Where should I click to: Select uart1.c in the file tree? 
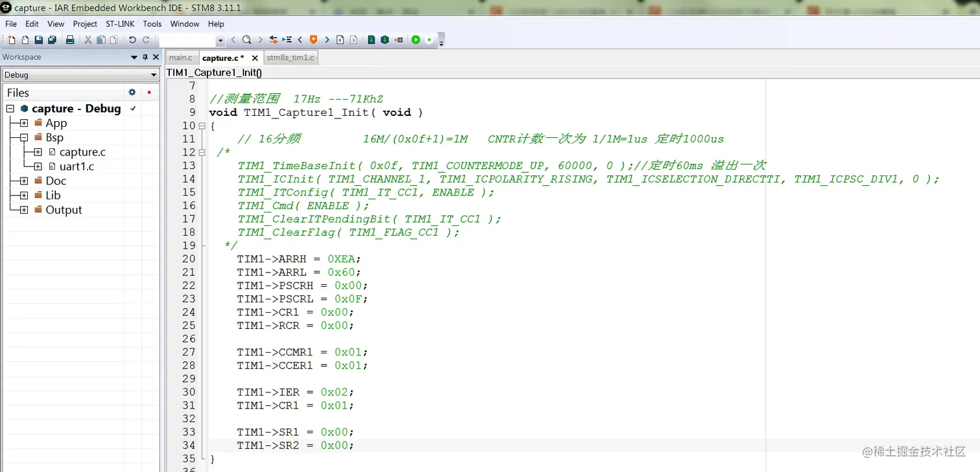tap(76, 166)
